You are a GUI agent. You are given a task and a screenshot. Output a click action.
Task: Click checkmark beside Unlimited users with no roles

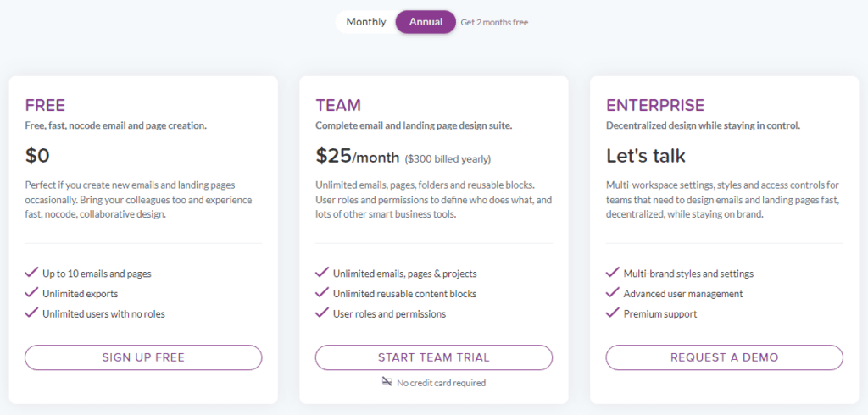[31, 313]
